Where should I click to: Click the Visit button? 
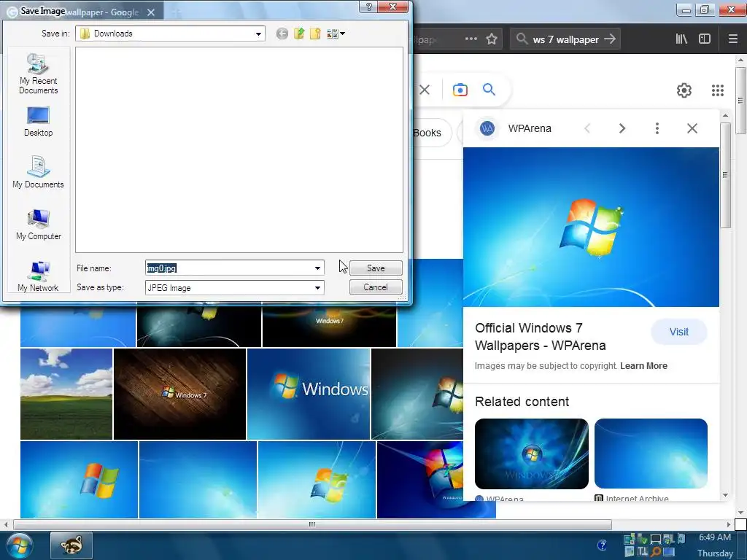[679, 332]
